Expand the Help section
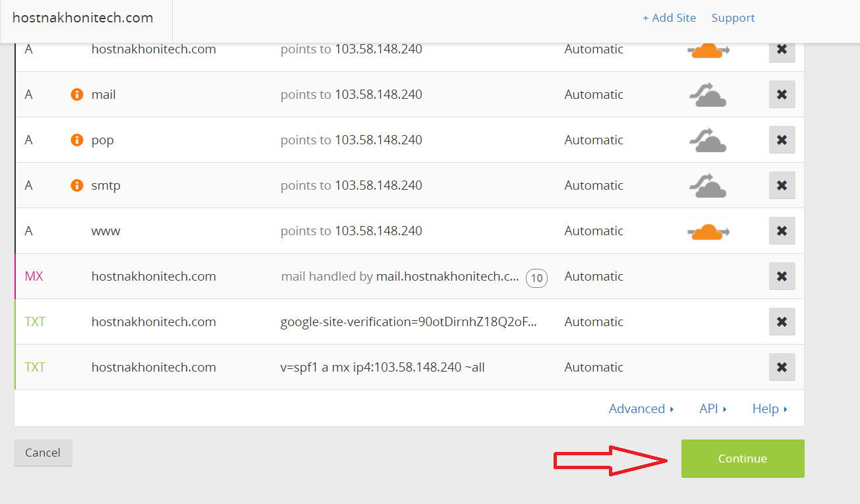The width and height of the screenshot is (860, 504). pyautogui.click(x=770, y=409)
